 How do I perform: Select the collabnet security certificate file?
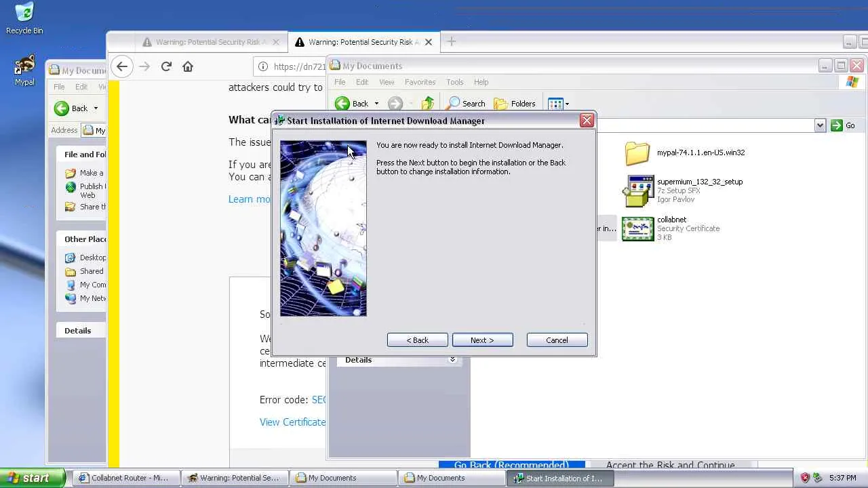[671, 228]
